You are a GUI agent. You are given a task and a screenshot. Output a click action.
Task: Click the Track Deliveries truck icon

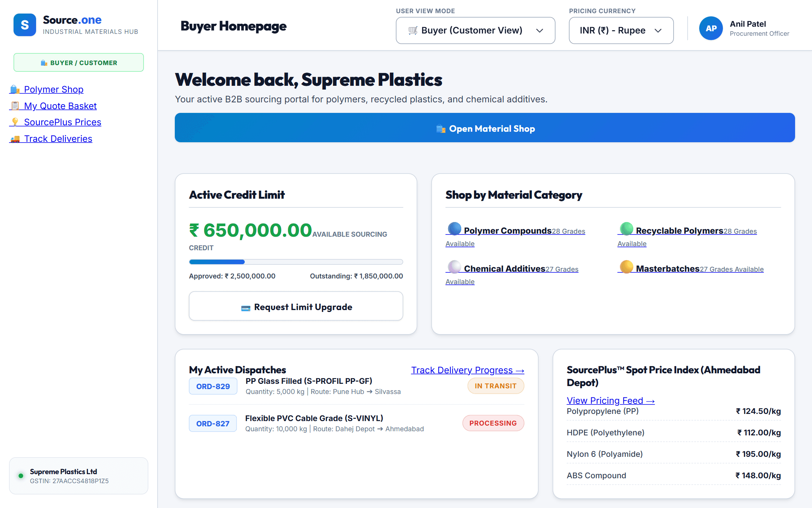click(x=15, y=139)
